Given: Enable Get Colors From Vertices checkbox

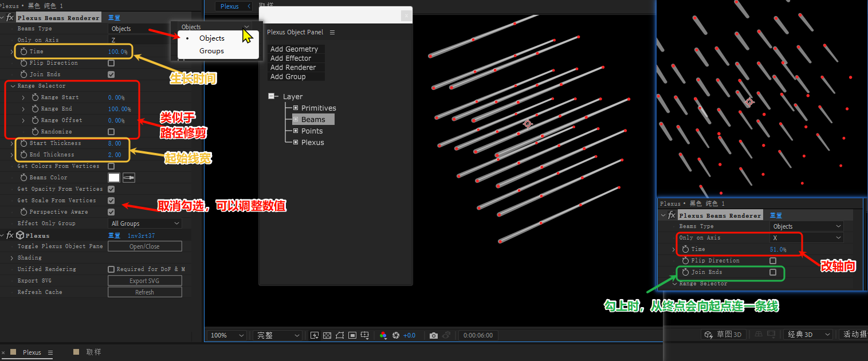Looking at the screenshot, I should tap(111, 166).
